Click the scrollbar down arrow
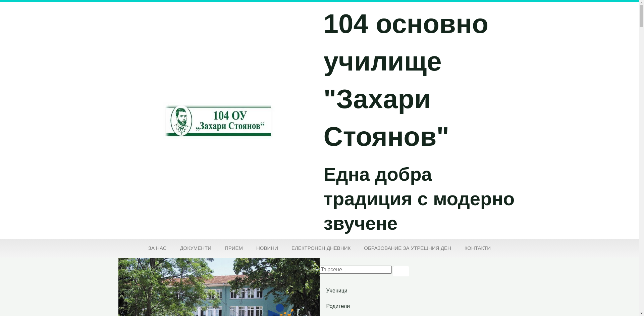This screenshot has width=644, height=316. [x=641, y=314]
